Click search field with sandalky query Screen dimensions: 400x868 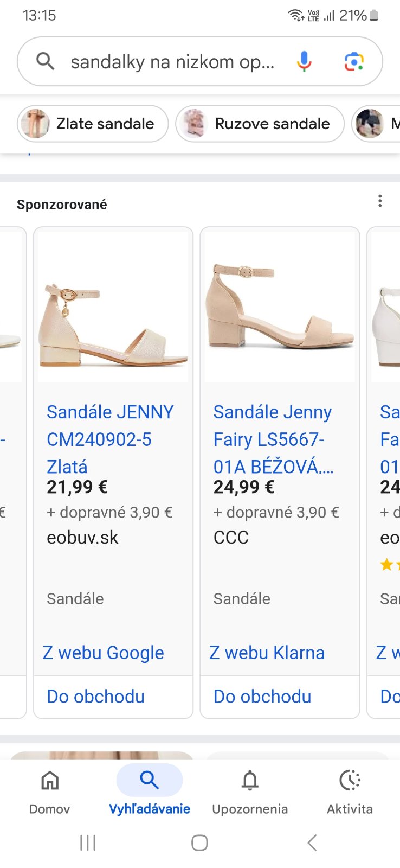172,62
